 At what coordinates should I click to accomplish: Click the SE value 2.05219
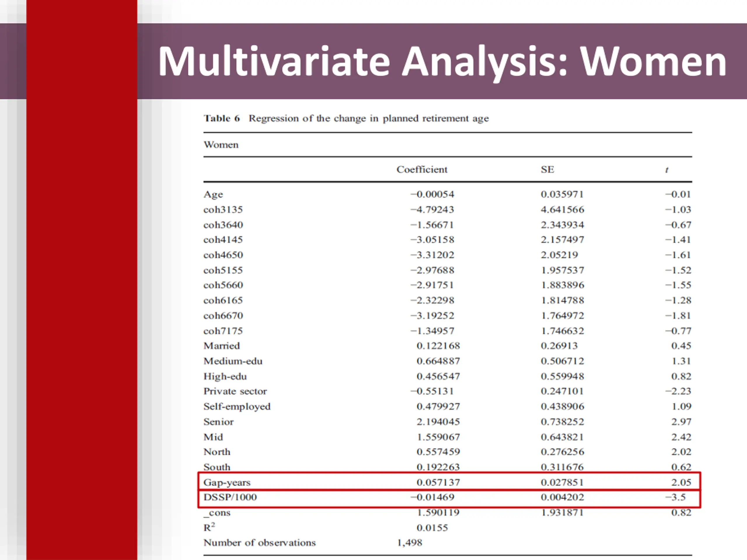click(x=559, y=255)
